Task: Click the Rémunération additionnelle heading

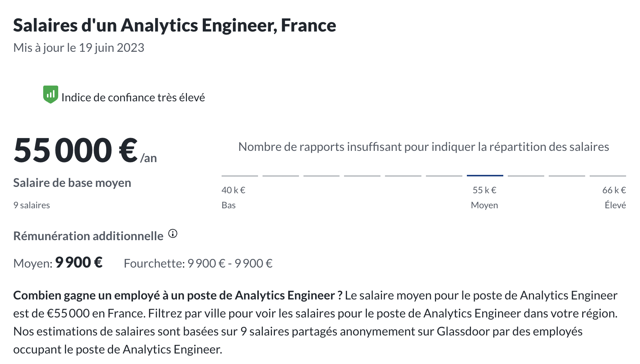Action: coord(88,236)
